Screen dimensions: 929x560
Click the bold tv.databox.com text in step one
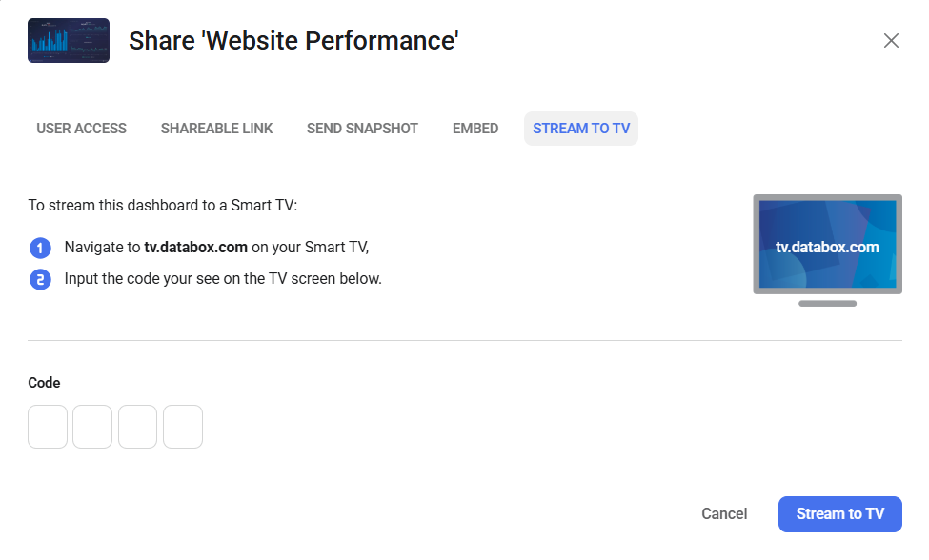tap(196, 248)
